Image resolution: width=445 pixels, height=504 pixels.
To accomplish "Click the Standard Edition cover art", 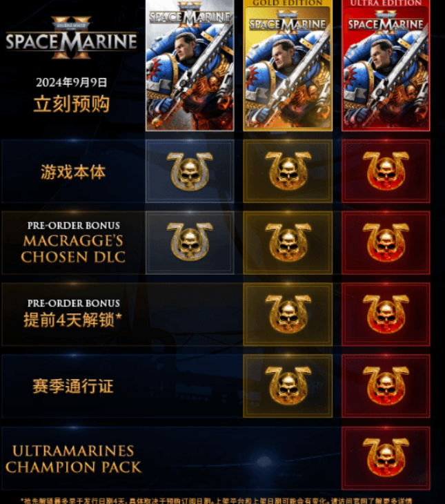I will (x=190, y=66).
